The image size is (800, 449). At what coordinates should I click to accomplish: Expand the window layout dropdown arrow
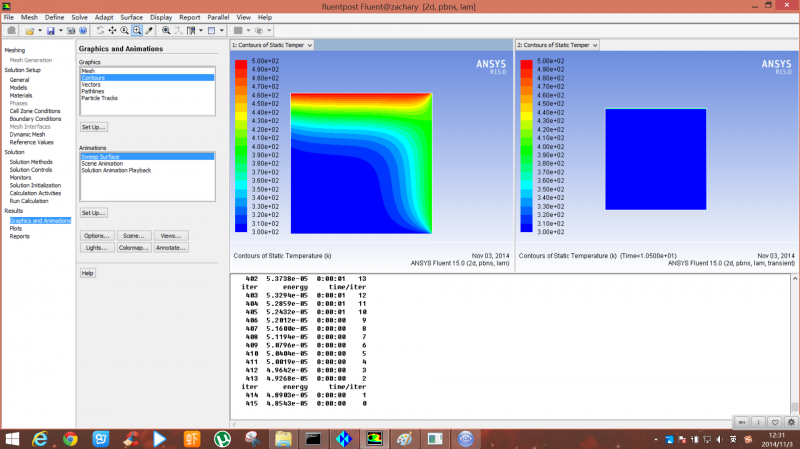(222, 30)
